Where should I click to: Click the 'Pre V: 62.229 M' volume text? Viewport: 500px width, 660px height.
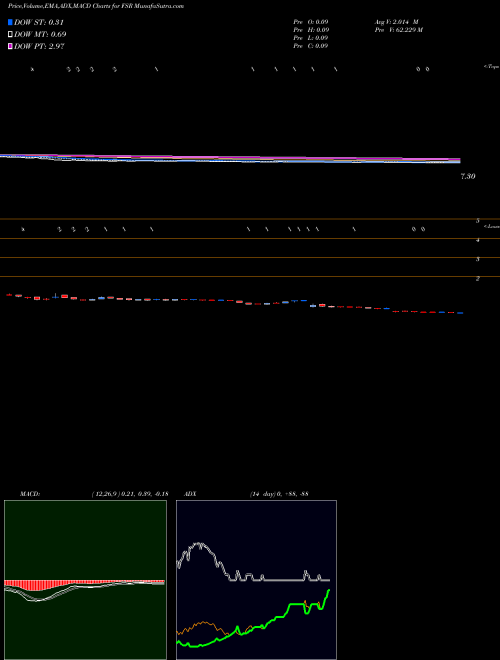click(x=399, y=30)
